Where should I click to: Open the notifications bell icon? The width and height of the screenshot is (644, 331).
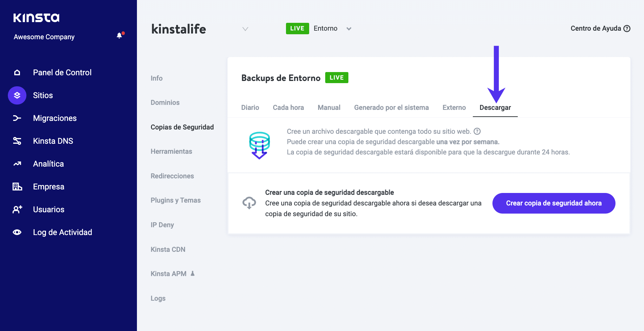(x=119, y=36)
